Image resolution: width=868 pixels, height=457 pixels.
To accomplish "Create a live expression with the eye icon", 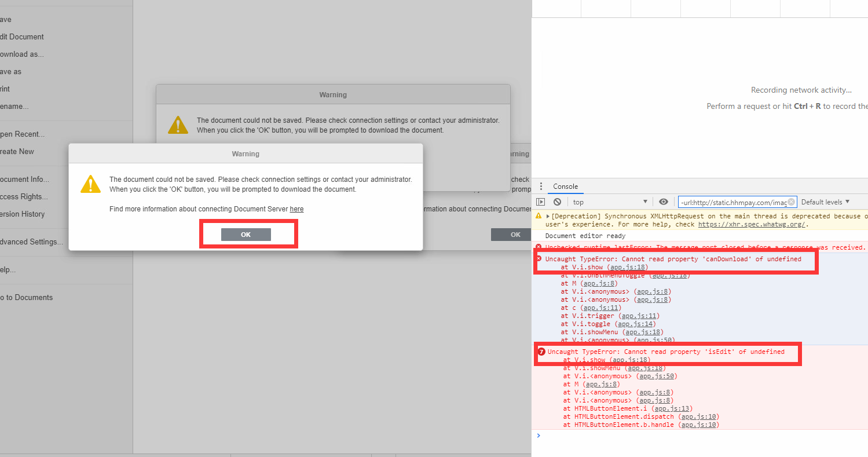I will click(x=664, y=202).
